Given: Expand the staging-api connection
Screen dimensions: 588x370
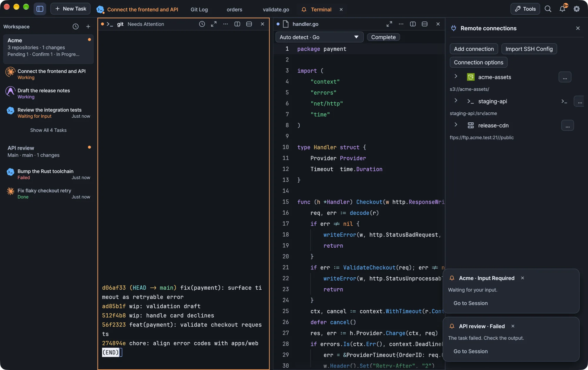Looking at the screenshot, I should pos(456,101).
